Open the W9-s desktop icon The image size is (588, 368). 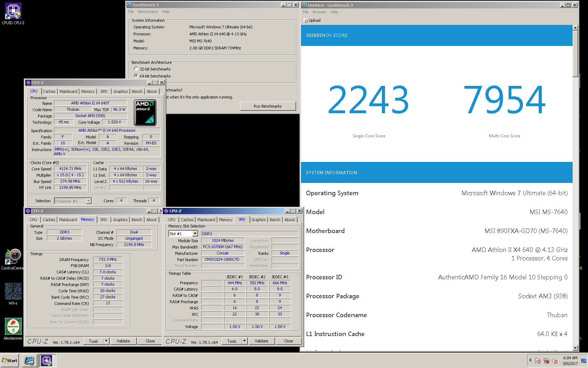coord(13,294)
